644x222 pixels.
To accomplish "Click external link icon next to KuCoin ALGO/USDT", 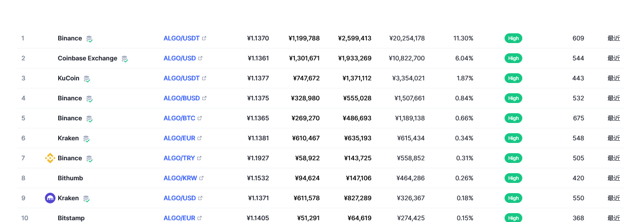I will pos(204,78).
